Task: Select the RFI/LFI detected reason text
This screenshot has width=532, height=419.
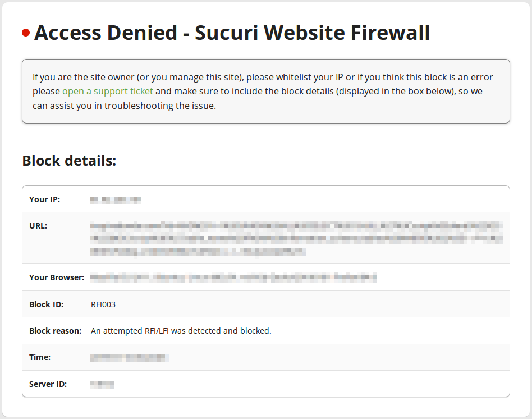Action: [x=181, y=331]
